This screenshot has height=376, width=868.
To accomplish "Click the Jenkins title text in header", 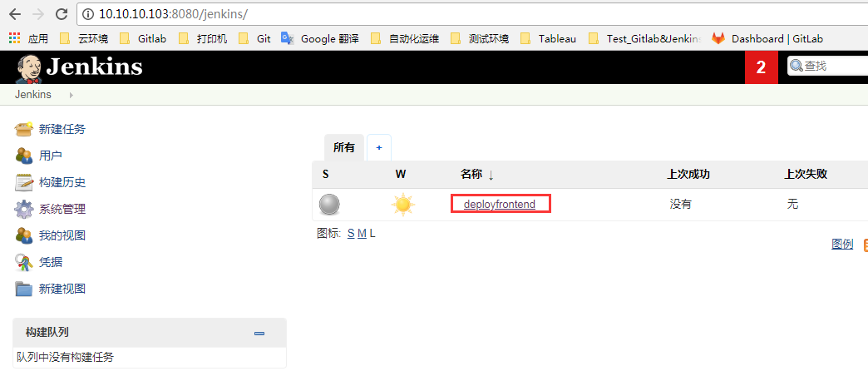I will (94, 67).
